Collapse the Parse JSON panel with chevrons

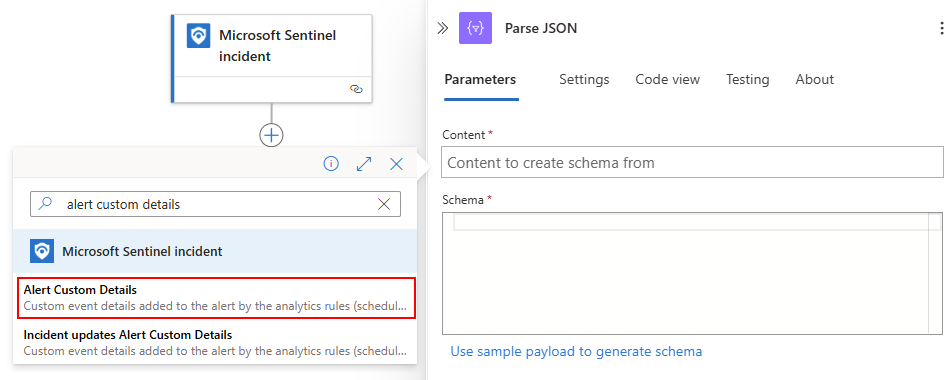[443, 28]
